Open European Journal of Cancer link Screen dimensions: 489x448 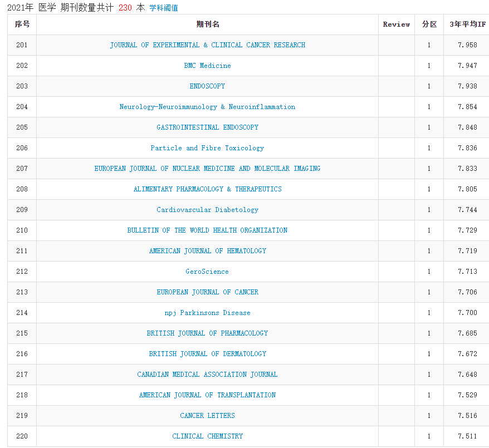(207, 292)
